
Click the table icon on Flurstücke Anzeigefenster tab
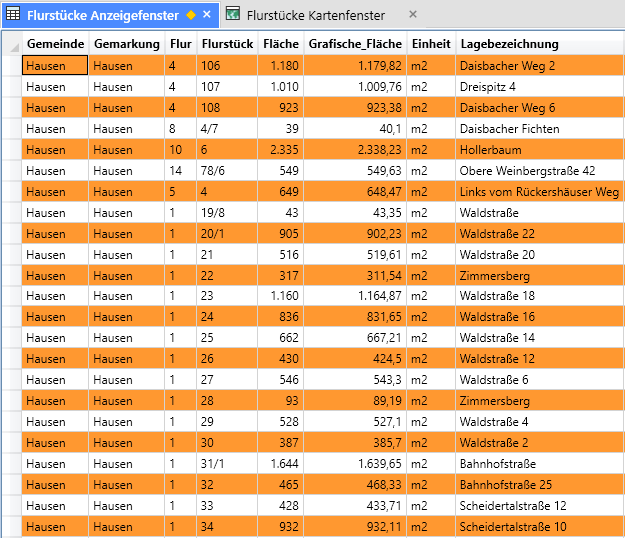tap(13, 15)
